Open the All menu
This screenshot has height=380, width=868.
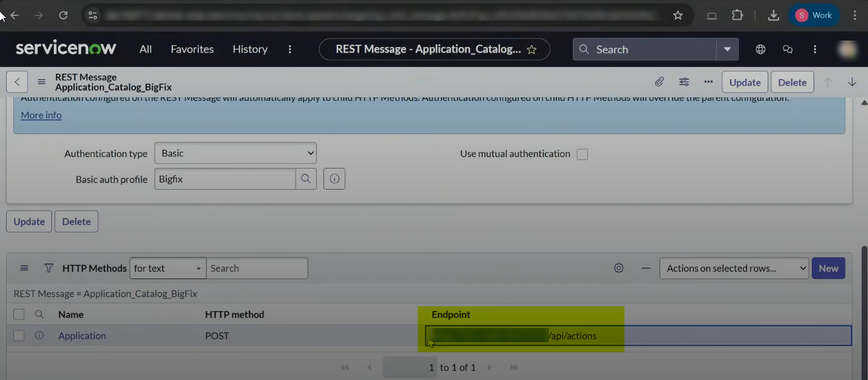point(146,50)
